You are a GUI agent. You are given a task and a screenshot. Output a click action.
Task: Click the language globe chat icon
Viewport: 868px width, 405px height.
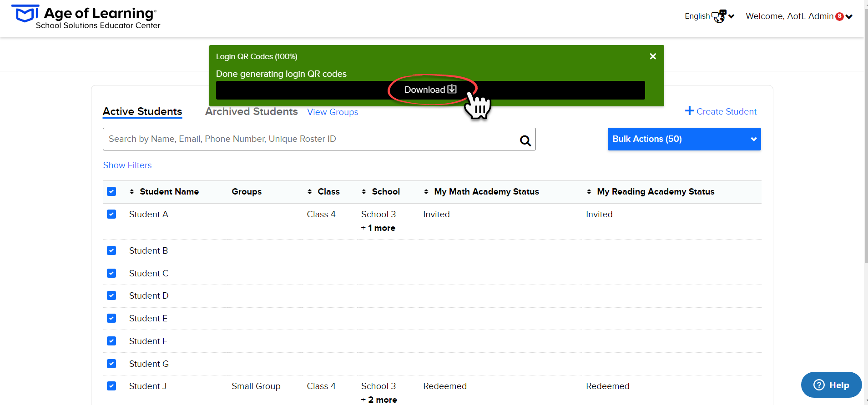[x=719, y=16]
